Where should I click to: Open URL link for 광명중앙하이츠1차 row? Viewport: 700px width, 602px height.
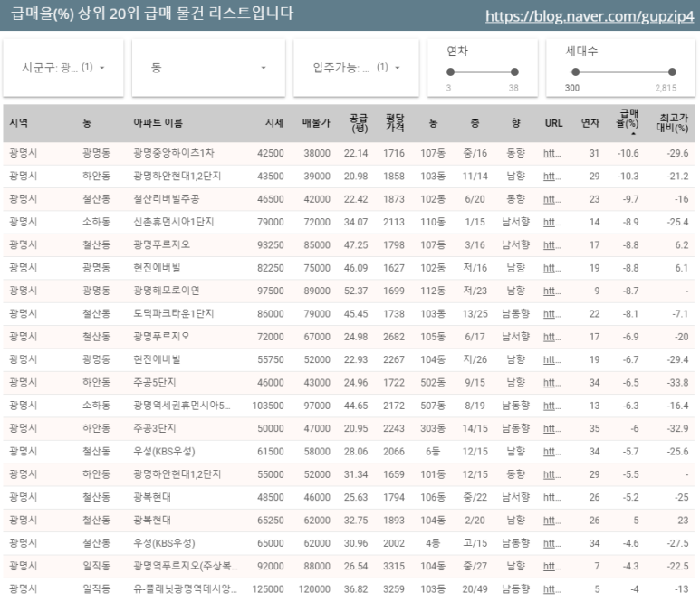click(x=551, y=154)
